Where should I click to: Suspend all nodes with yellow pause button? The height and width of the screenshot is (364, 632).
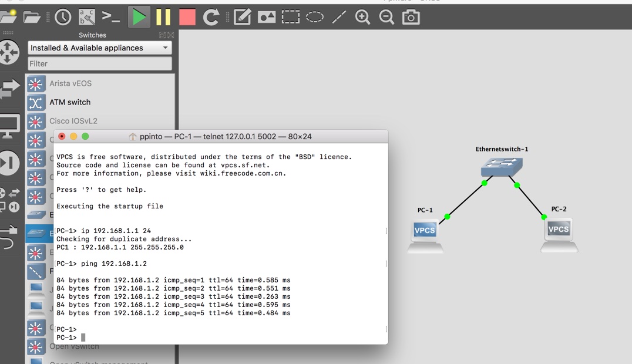point(163,17)
